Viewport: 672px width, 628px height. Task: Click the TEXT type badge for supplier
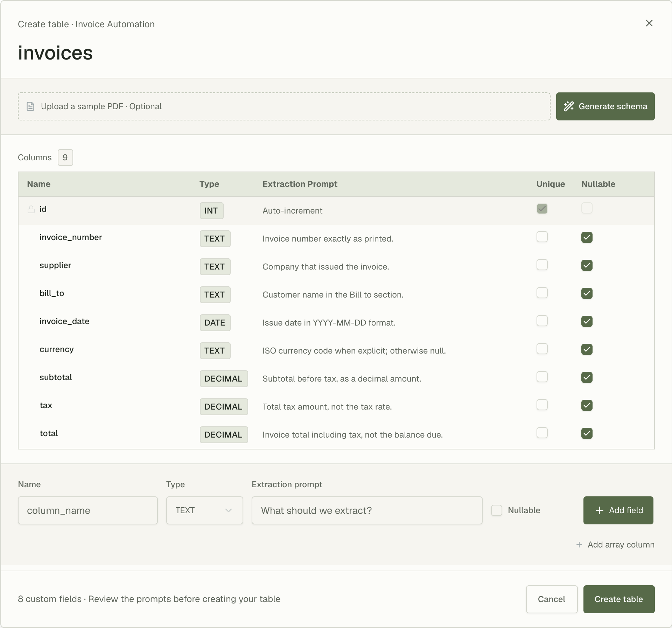215,267
